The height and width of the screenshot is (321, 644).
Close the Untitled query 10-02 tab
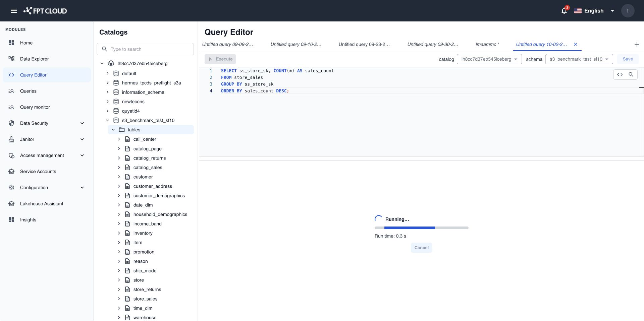click(576, 44)
